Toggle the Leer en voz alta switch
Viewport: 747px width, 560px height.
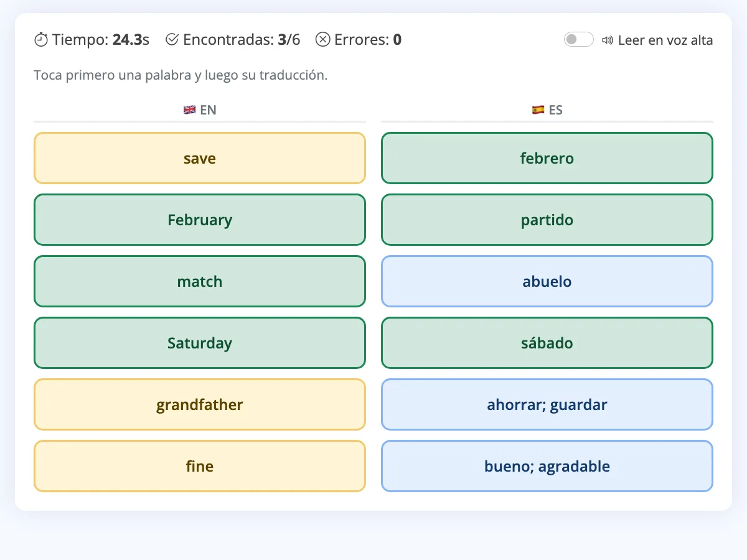click(578, 40)
